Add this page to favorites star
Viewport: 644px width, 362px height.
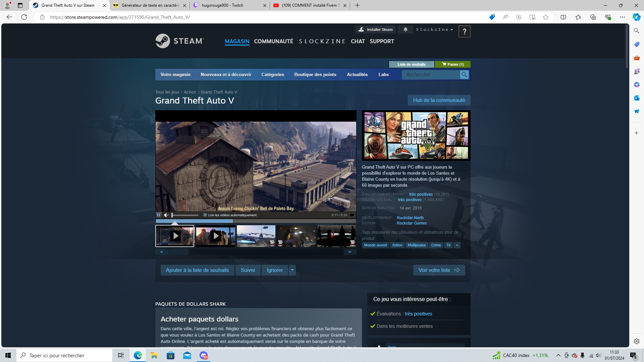[546, 17]
